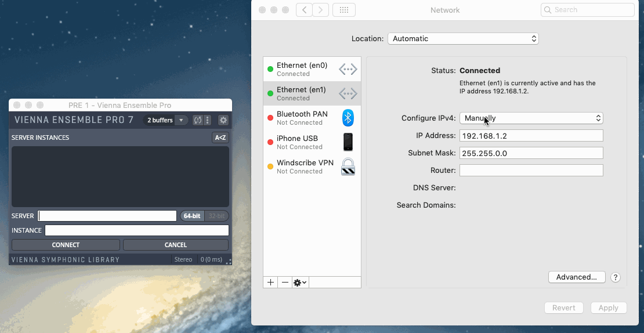Click the red status dot for iPhone USB
The height and width of the screenshot is (333, 644).
tap(270, 142)
